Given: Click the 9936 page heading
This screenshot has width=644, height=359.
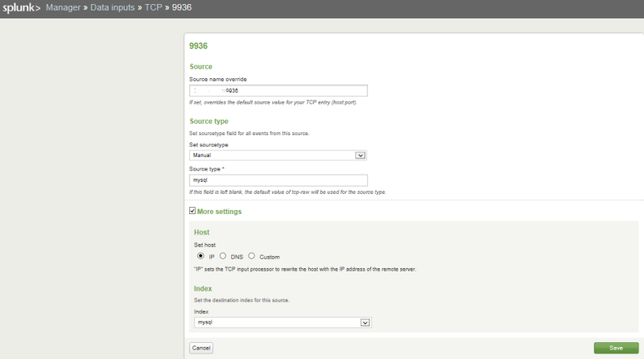Looking at the screenshot, I should [x=198, y=46].
